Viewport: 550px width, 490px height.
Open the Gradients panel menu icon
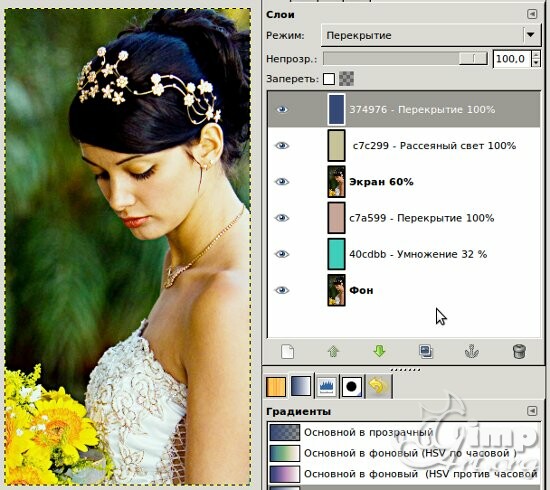click(x=532, y=411)
